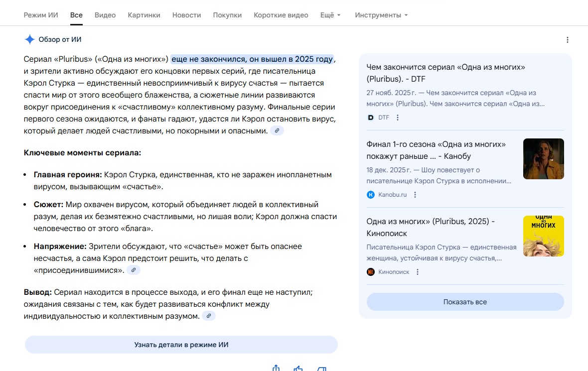Screen dimensions: 588x371
Task: Click the «Кинопоиск» source name below the snippet
Action: tap(394, 272)
